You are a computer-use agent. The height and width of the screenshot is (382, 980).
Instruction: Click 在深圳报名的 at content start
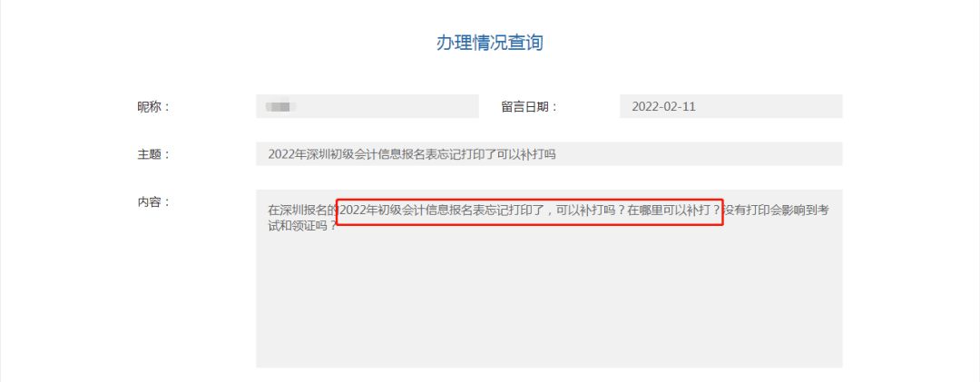tap(302, 211)
